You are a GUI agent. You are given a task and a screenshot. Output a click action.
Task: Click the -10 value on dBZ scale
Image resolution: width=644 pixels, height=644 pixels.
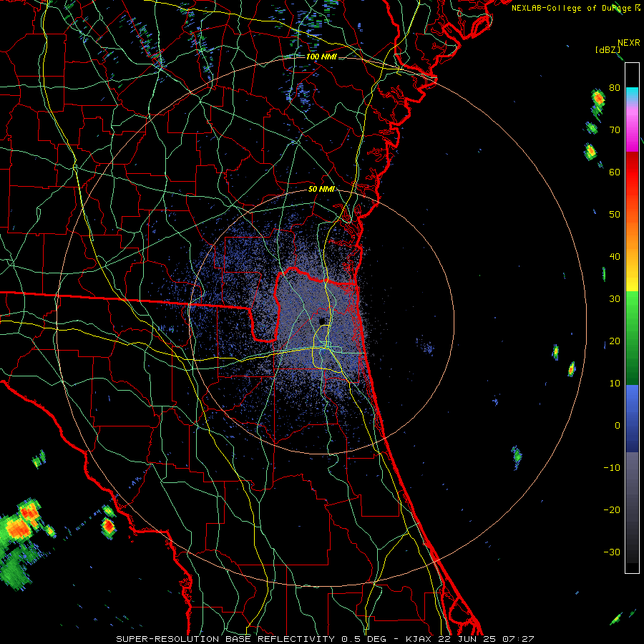tap(612, 468)
